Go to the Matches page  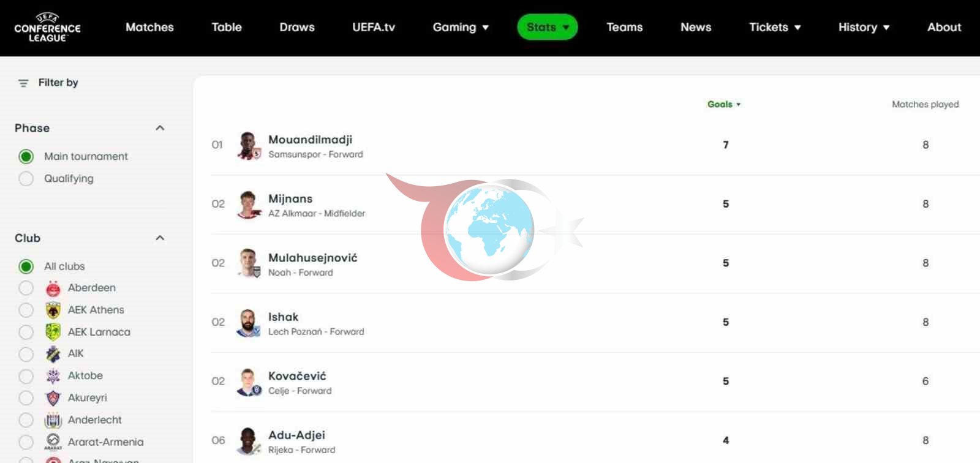pyautogui.click(x=149, y=28)
